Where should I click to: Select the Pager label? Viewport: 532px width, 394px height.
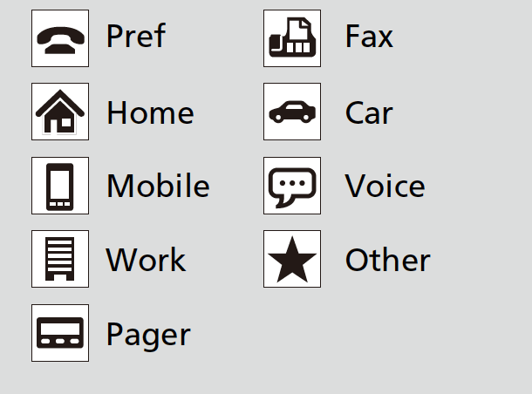click(x=148, y=335)
